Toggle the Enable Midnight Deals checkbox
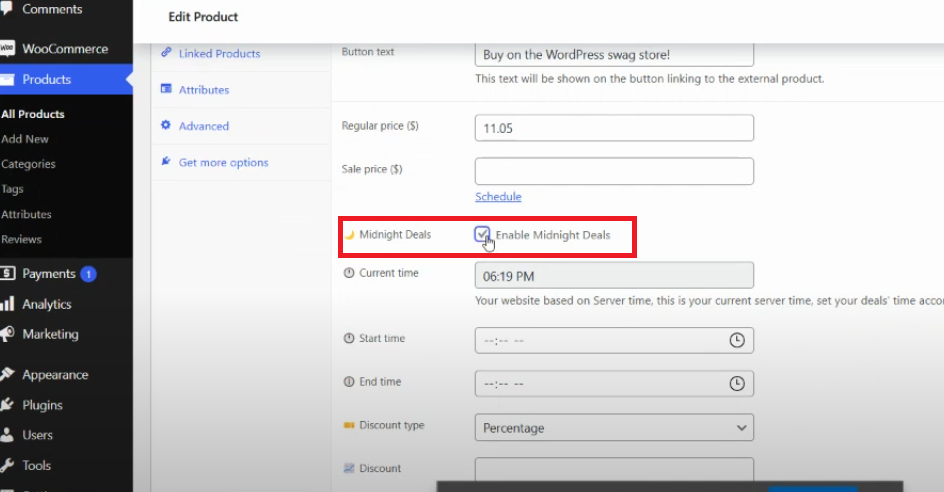 pos(483,235)
